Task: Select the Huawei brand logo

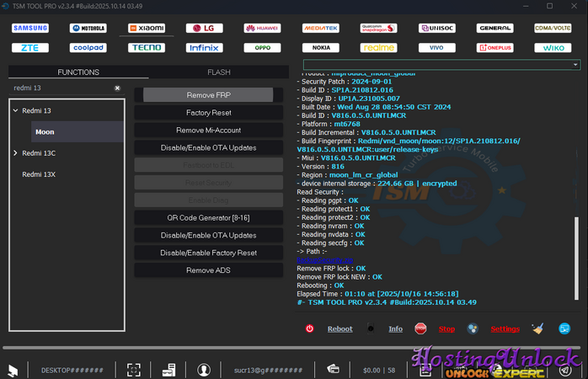Action: (262, 28)
